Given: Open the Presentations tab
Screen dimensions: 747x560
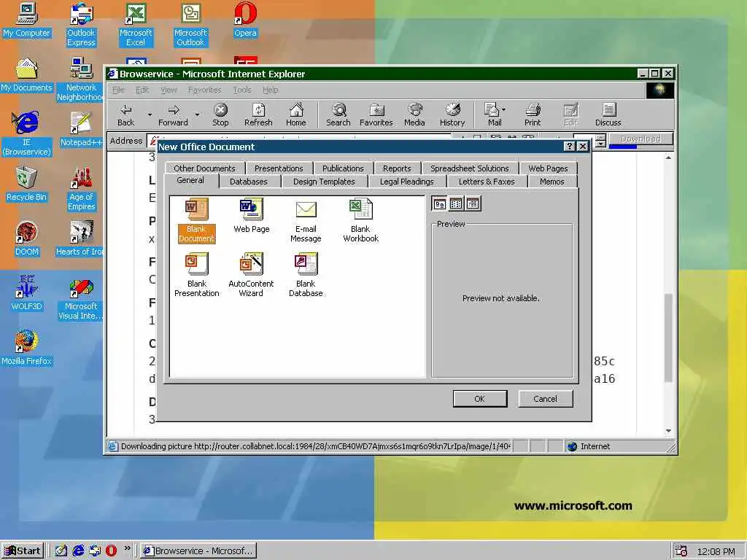Looking at the screenshot, I should point(279,168).
